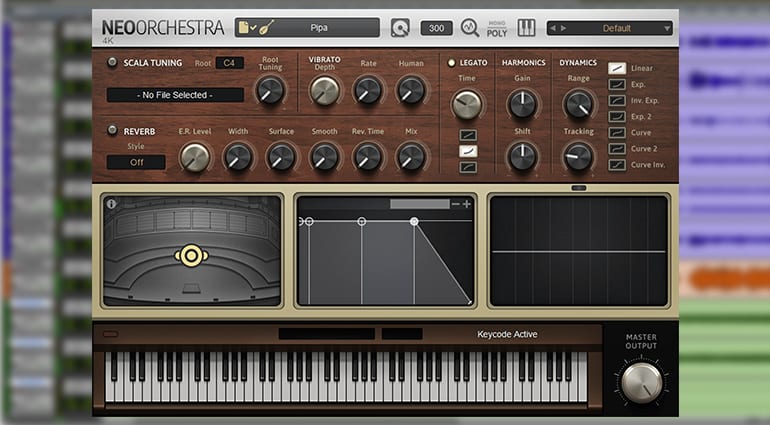The image size is (770, 425).
Task: Click the Harmonics Gain knob
Action: coord(522,105)
